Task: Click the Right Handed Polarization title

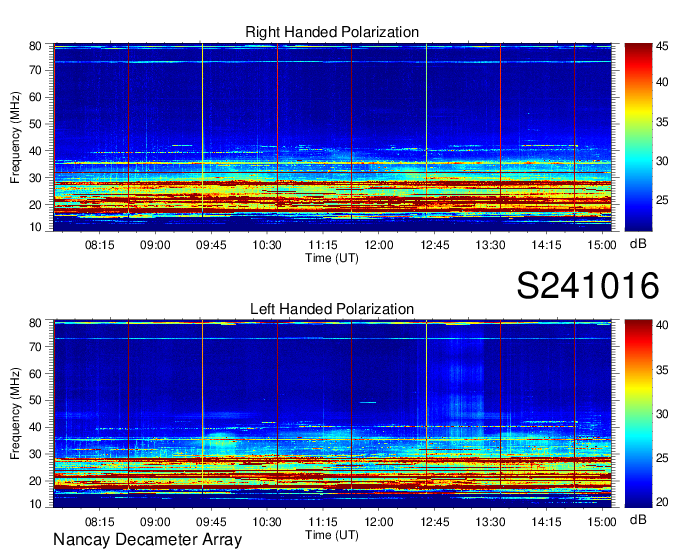Action: tap(332, 32)
